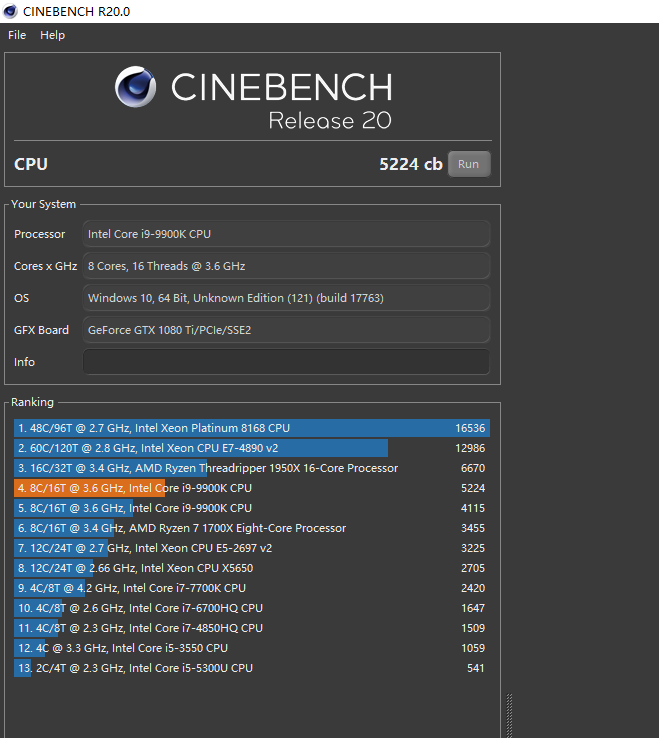Image resolution: width=659 pixels, height=738 pixels.
Task: Select ranking row Core i5-3550
Action: tap(252, 648)
